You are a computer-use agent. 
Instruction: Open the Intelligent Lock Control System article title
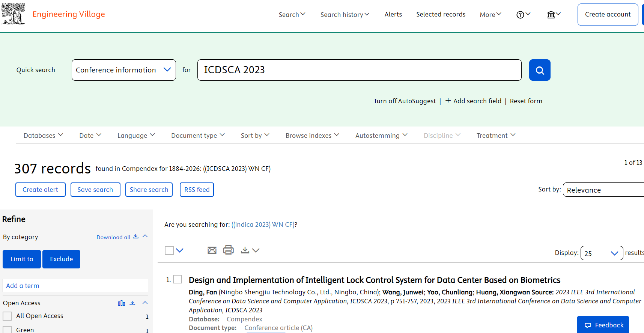pos(374,280)
